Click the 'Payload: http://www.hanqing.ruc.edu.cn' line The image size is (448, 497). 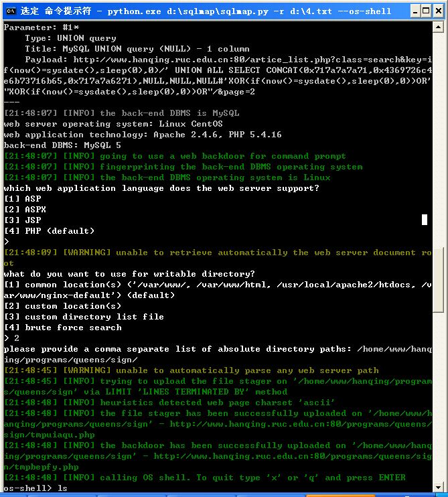(x=228, y=60)
